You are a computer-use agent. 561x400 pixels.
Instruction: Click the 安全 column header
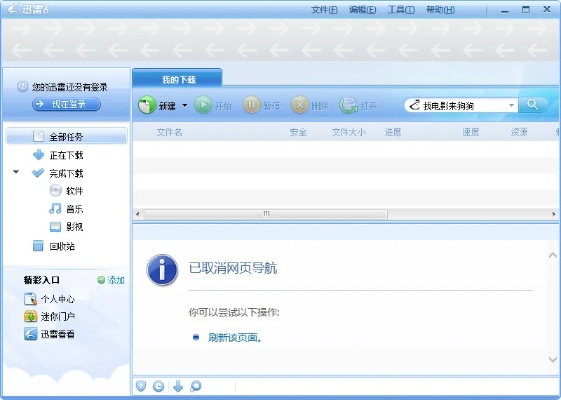pyautogui.click(x=298, y=132)
